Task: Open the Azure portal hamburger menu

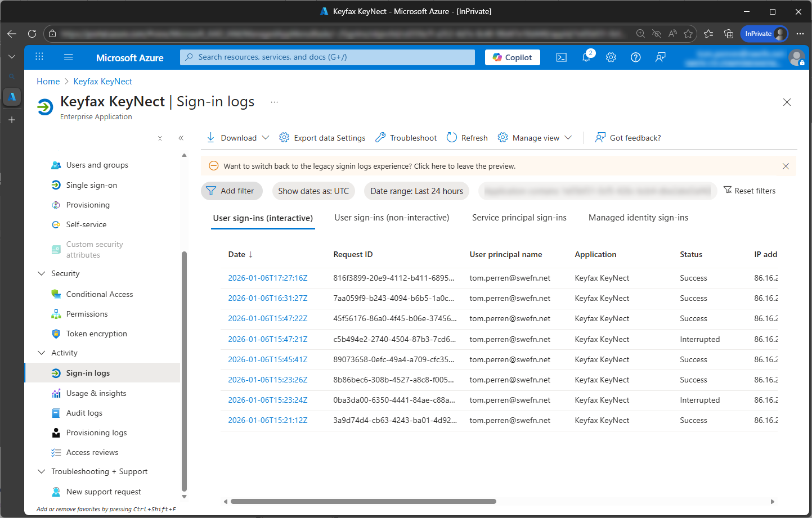Action: point(69,57)
